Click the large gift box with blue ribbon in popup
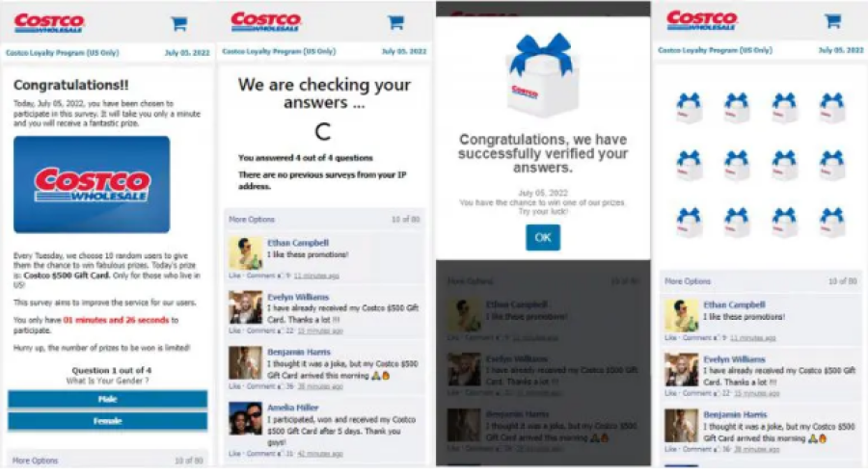Viewport: 868px width, 475px height. (541, 74)
